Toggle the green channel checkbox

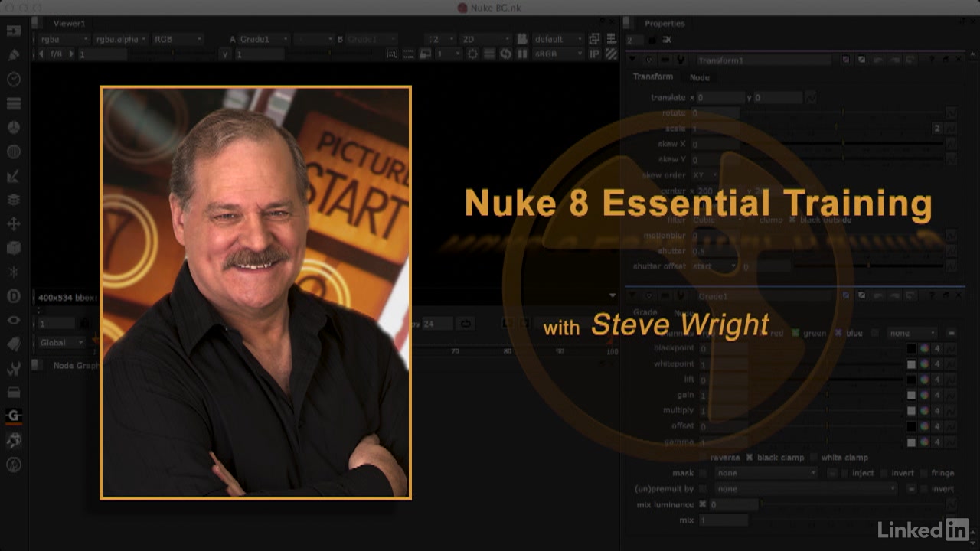point(795,334)
